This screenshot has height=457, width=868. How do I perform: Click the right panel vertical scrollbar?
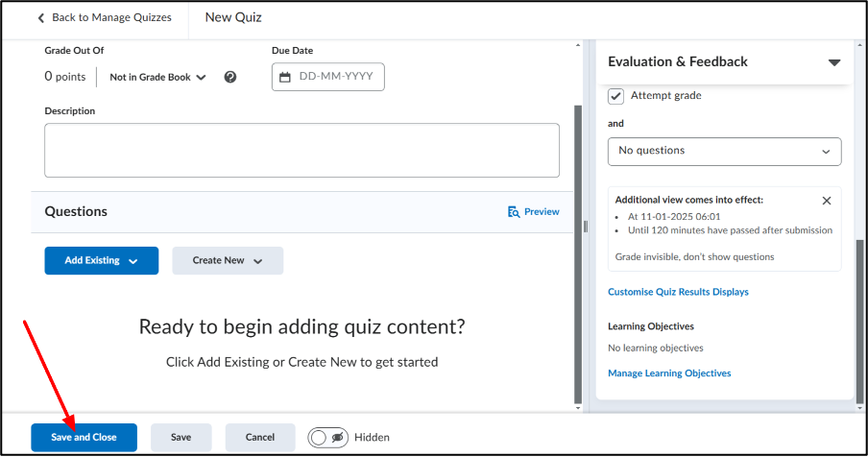pos(859,321)
